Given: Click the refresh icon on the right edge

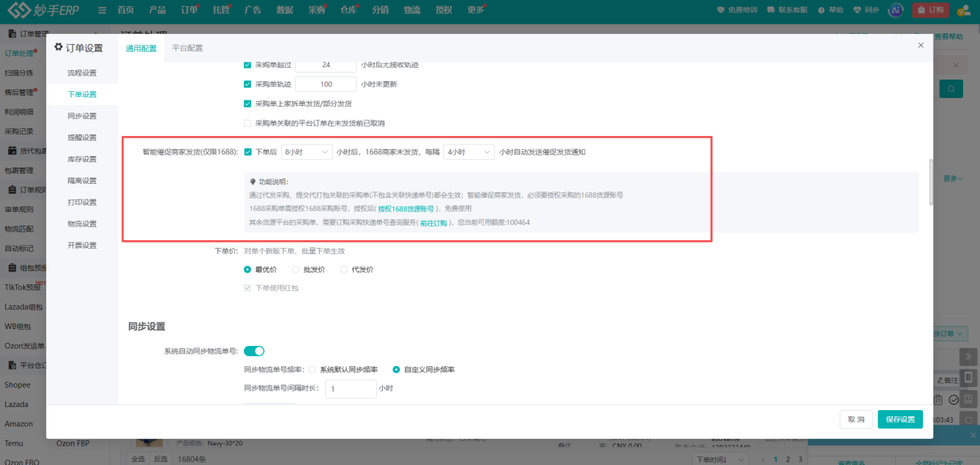Looking at the screenshot, I should coord(968,420).
